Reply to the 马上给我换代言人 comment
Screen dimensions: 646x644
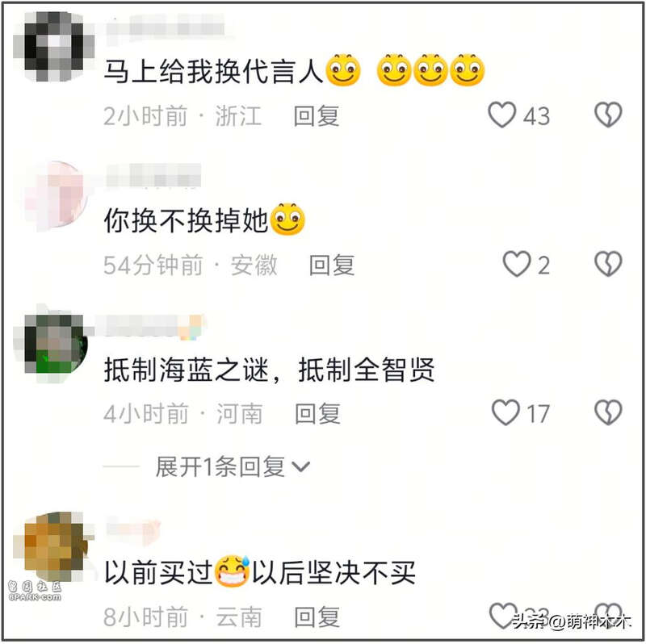(x=317, y=116)
